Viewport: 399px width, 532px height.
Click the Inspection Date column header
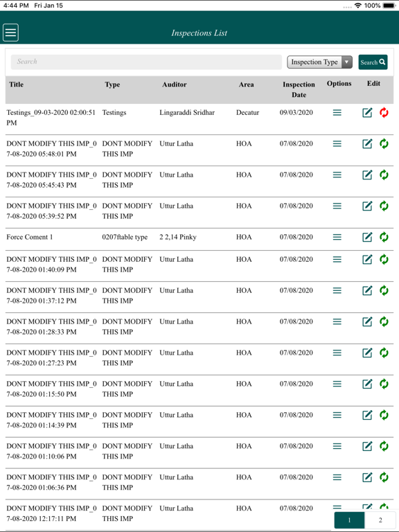pos(299,89)
